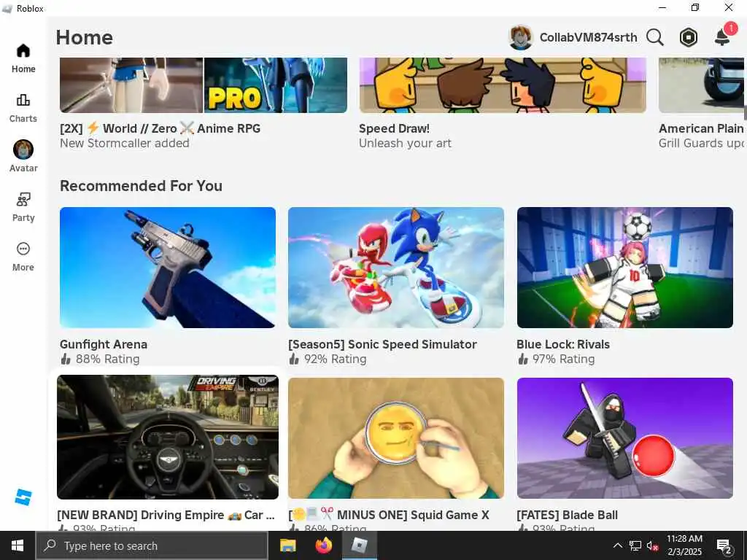Image resolution: width=747 pixels, height=560 pixels.
Task: Open the Charts section in sidebar
Action: pyautogui.click(x=23, y=108)
